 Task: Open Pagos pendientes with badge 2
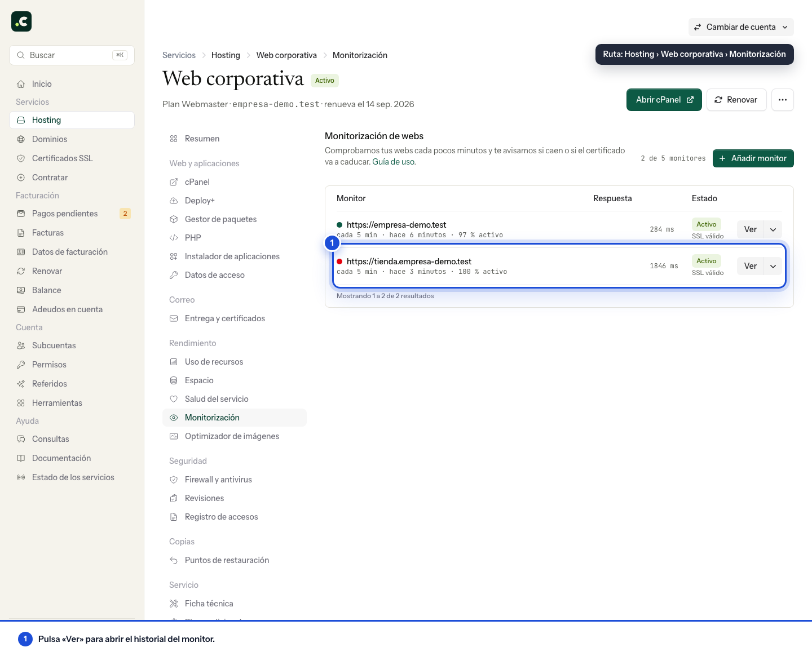pyautogui.click(x=72, y=214)
